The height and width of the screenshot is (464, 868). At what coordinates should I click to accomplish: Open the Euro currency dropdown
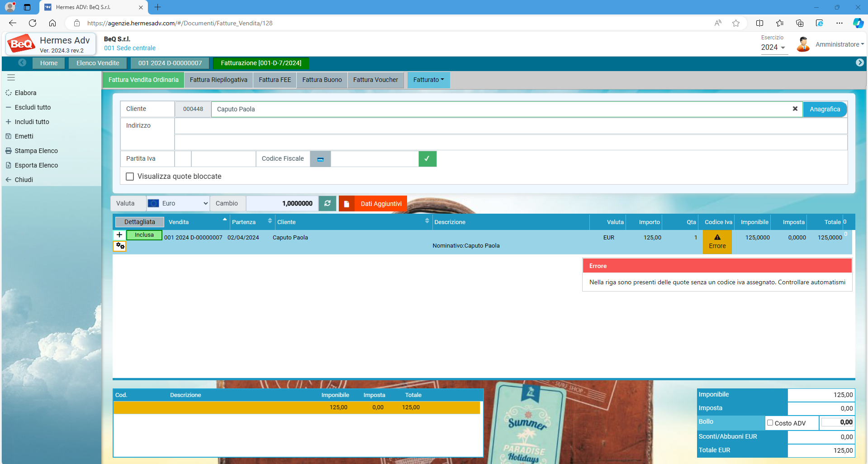pos(178,203)
